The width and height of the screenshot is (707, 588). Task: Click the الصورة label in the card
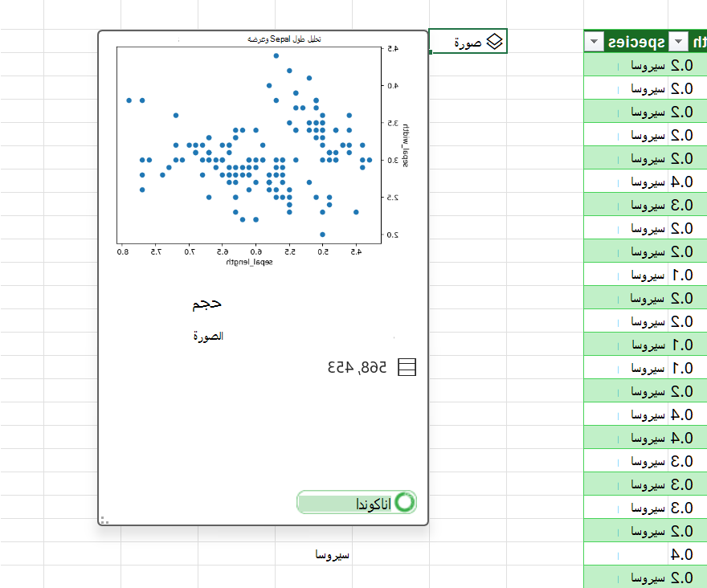click(x=208, y=336)
